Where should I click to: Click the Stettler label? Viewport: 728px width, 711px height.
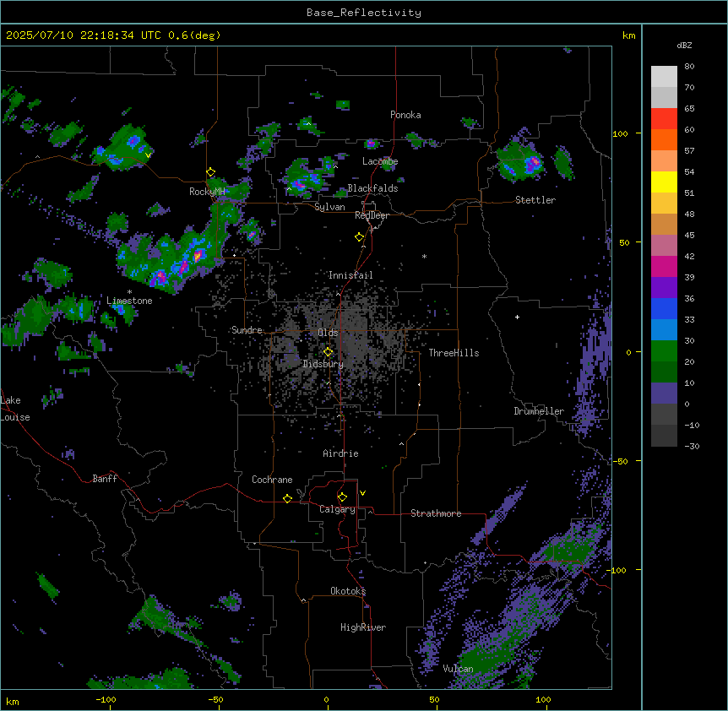535,200
